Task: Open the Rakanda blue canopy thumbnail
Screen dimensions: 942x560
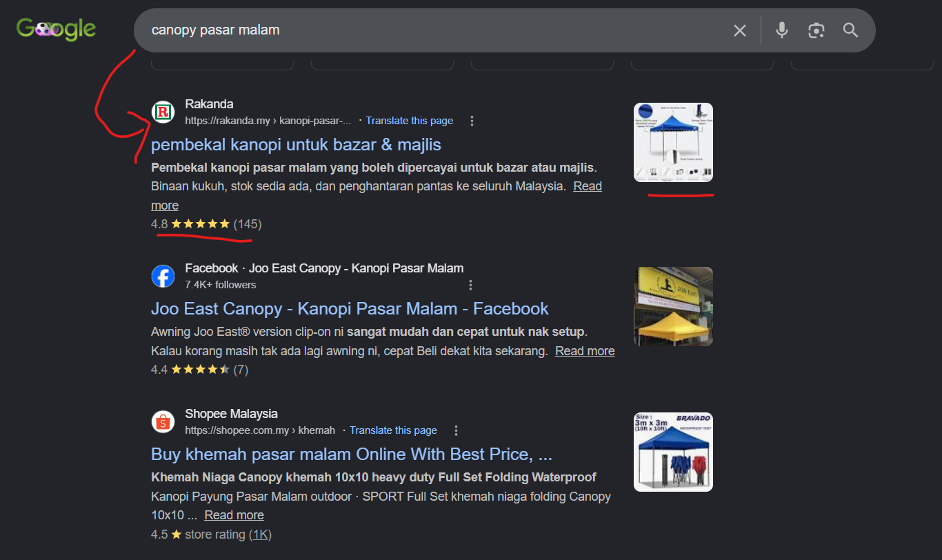Action: click(673, 142)
